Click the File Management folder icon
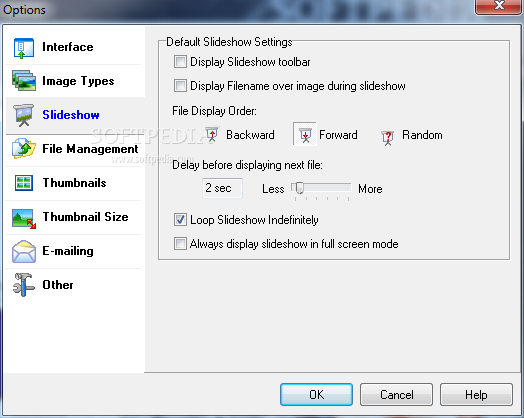 [24, 148]
